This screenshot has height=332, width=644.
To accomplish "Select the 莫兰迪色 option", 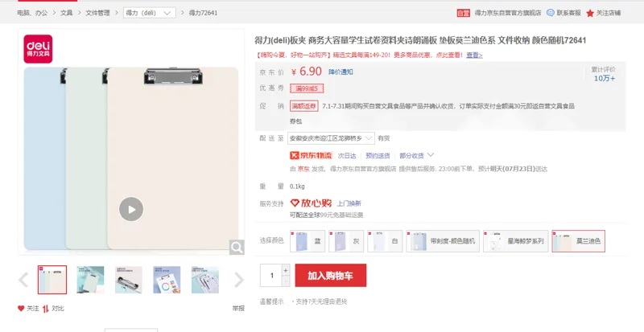I will 578,241.
